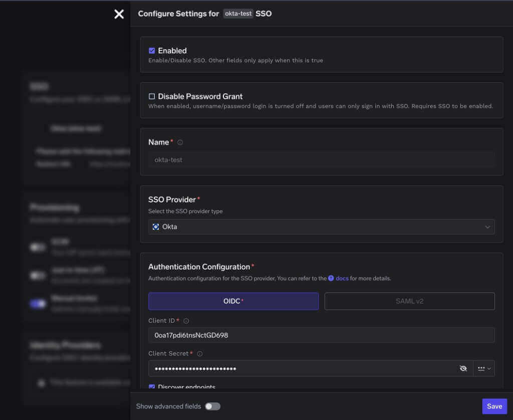Open the secret options dropdown

pos(484,368)
